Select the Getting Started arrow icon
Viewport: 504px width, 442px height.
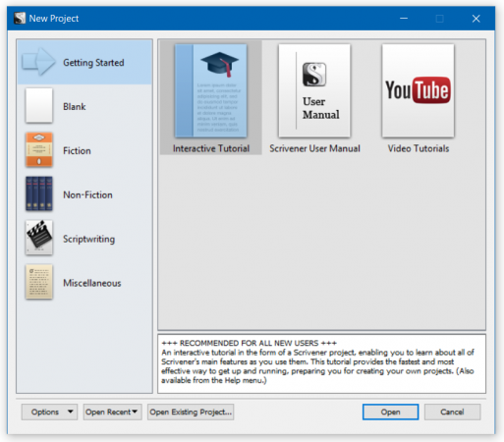(x=38, y=62)
